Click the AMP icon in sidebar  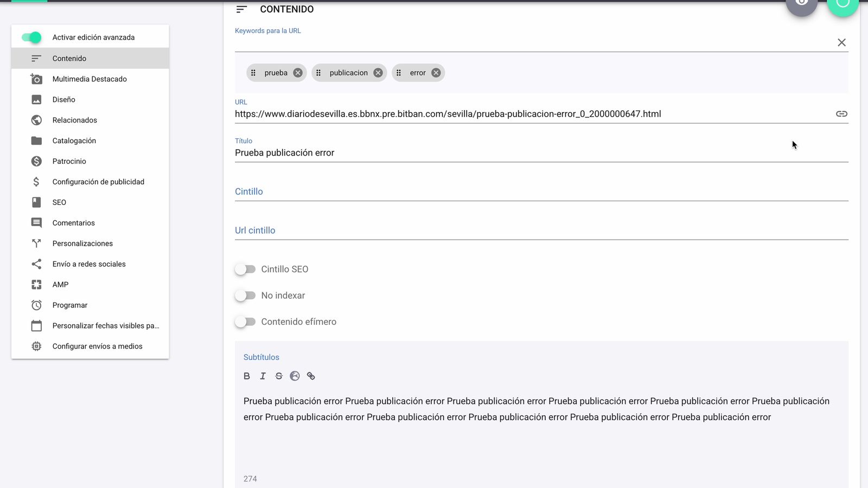36,285
